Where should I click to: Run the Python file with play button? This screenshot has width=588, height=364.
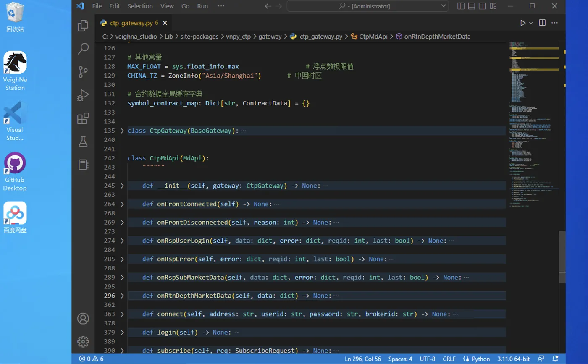point(522,23)
